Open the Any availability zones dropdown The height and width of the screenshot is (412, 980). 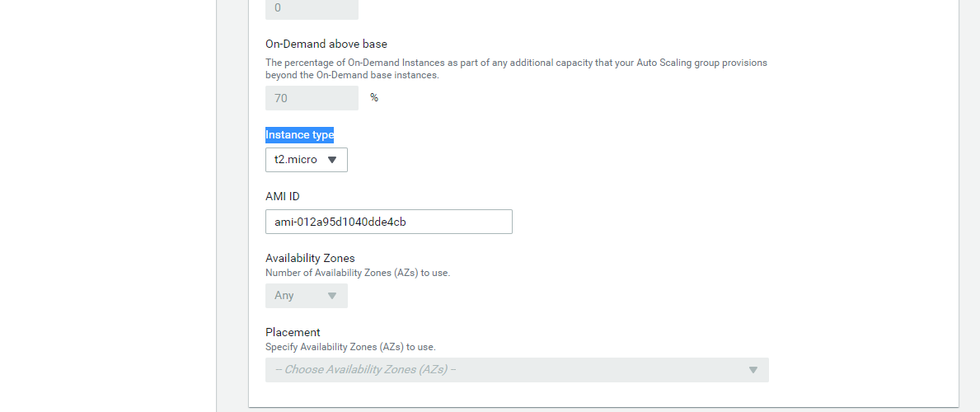click(x=307, y=296)
